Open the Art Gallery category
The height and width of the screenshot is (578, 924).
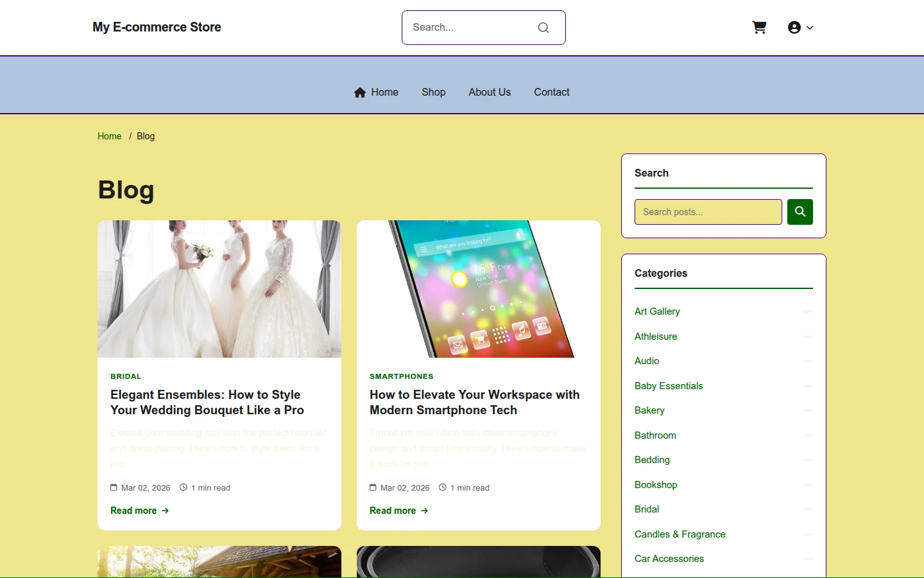pos(657,311)
